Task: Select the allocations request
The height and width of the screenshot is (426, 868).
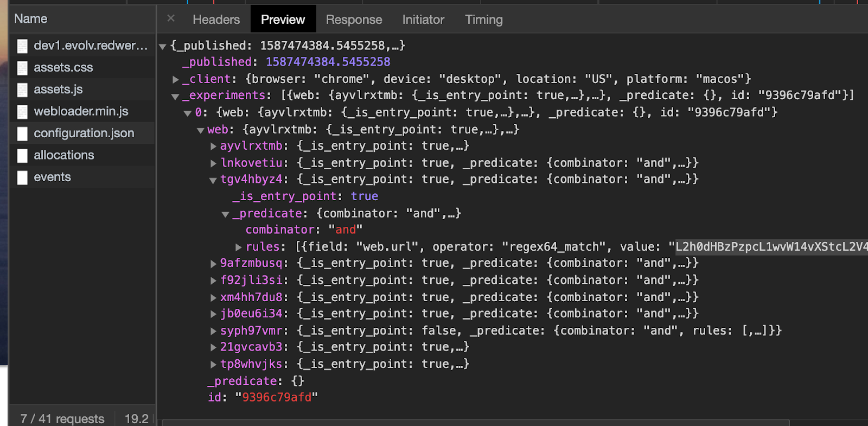Action: pyautogui.click(x=82, y=155)
